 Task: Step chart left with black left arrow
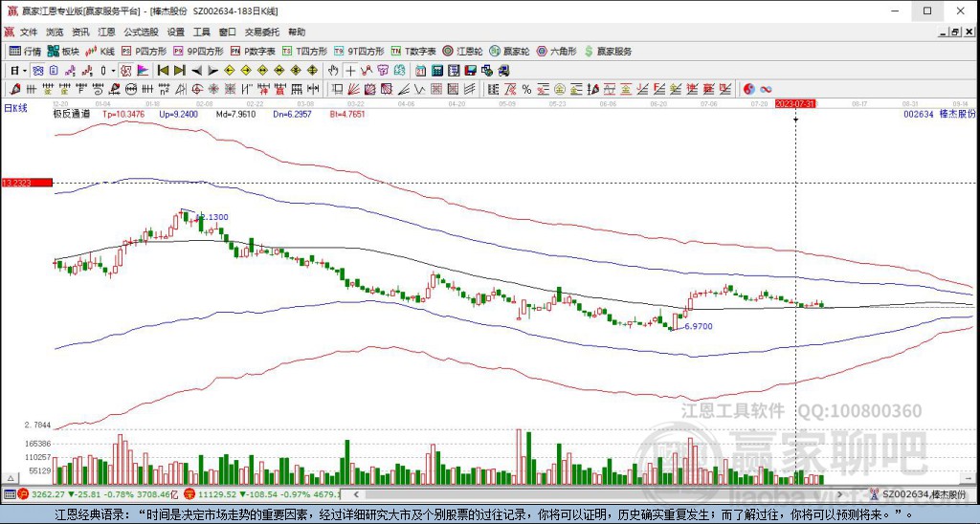click(196, 71)
